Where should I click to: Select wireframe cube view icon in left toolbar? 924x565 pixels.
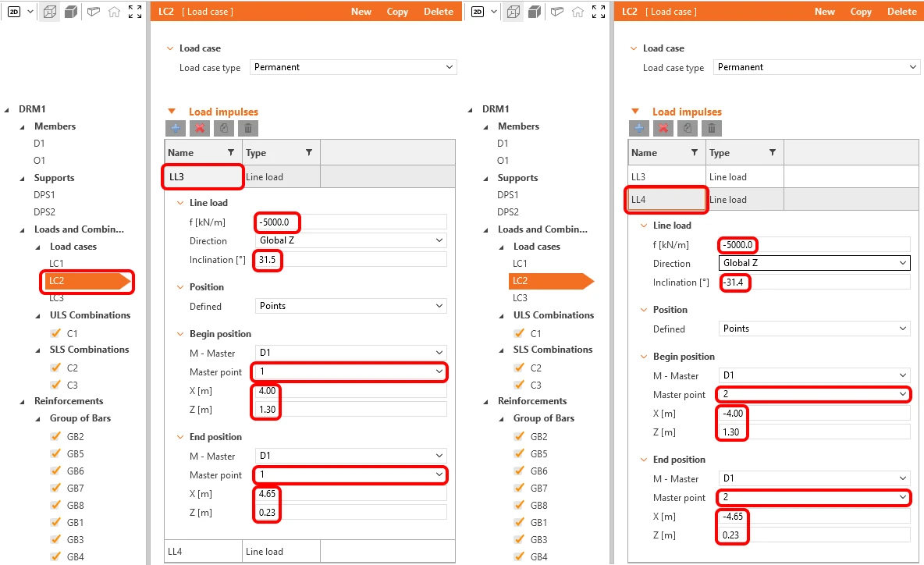tap(50, 11)
